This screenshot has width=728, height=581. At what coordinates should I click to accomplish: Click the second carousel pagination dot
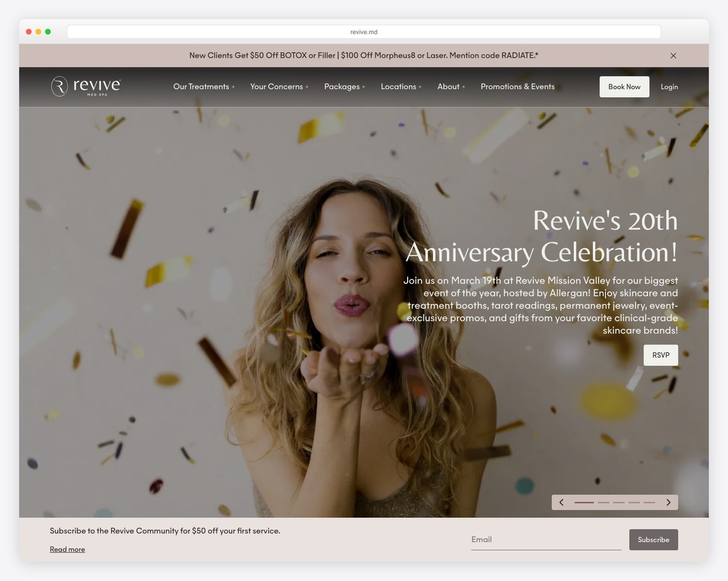603,502
